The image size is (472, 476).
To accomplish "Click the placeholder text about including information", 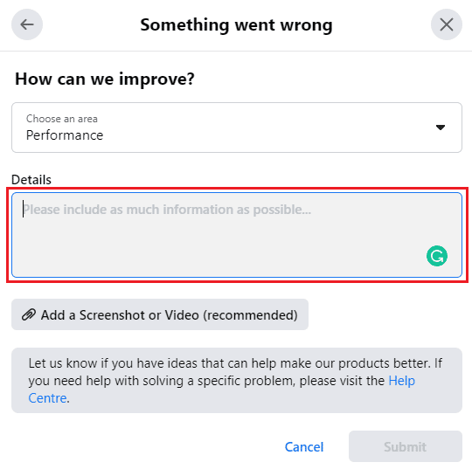I will pyautogui.click(x=167, y=210).
